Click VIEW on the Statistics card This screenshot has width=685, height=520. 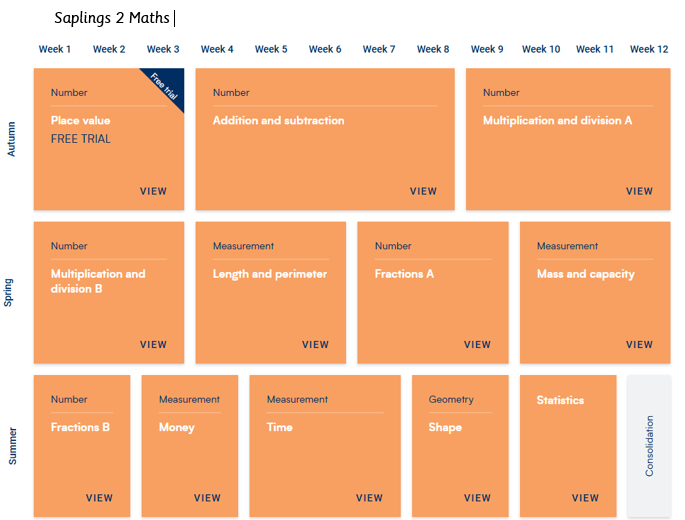coord(585,498)
